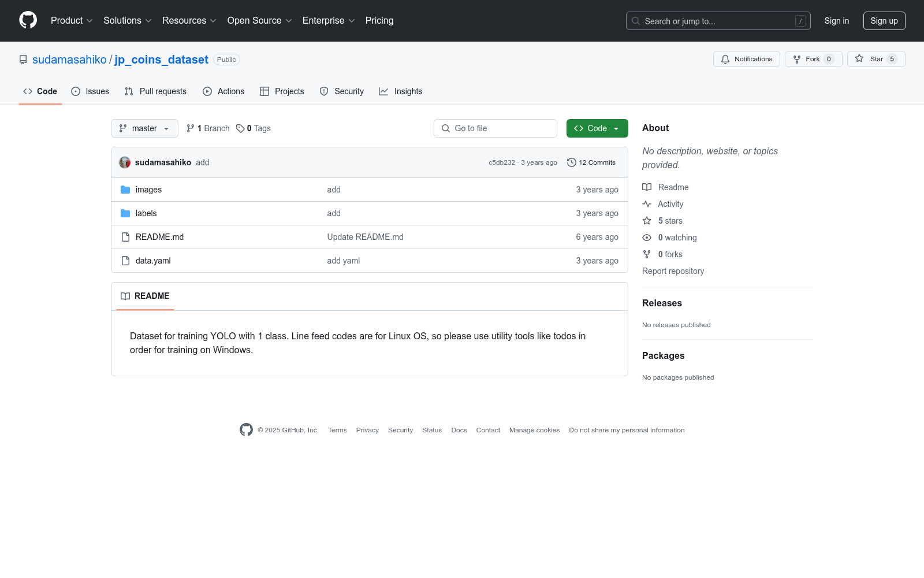Screen dimensions: 924x578
Task: Expand the green Code dropdown
Action: click(597, 128)
